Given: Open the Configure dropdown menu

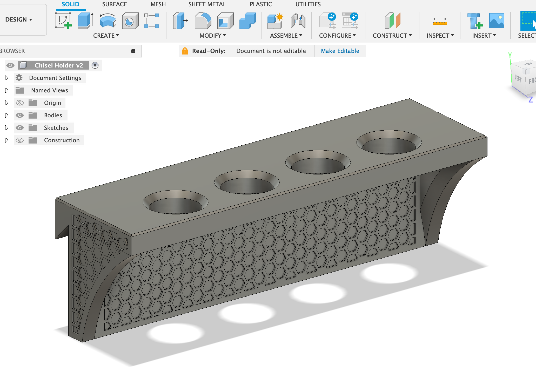Looking at the screenshot, I should 337,36.
